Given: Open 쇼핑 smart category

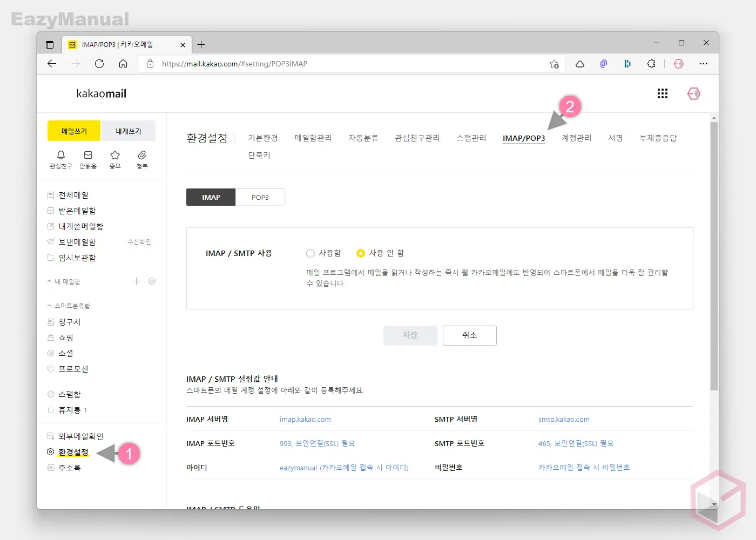Looking at the screenshot, I should click(66, 337).
